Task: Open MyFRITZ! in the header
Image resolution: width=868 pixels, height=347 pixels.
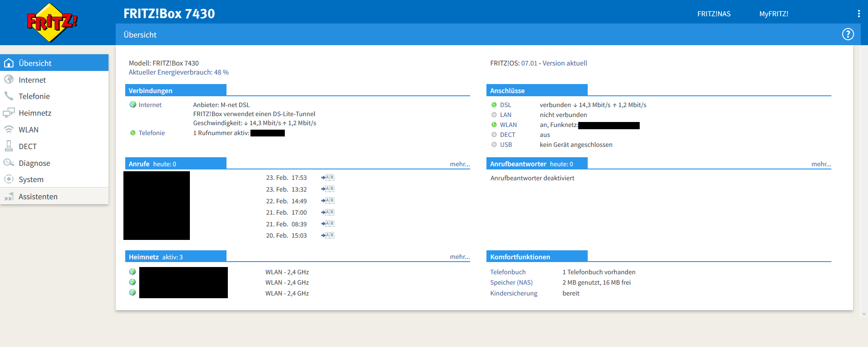Action: 774,14
